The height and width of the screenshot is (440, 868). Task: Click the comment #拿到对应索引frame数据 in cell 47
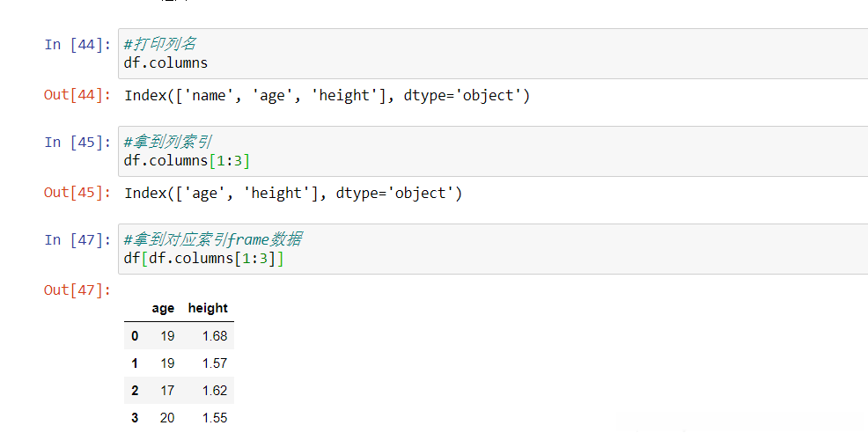pos(213,239)
